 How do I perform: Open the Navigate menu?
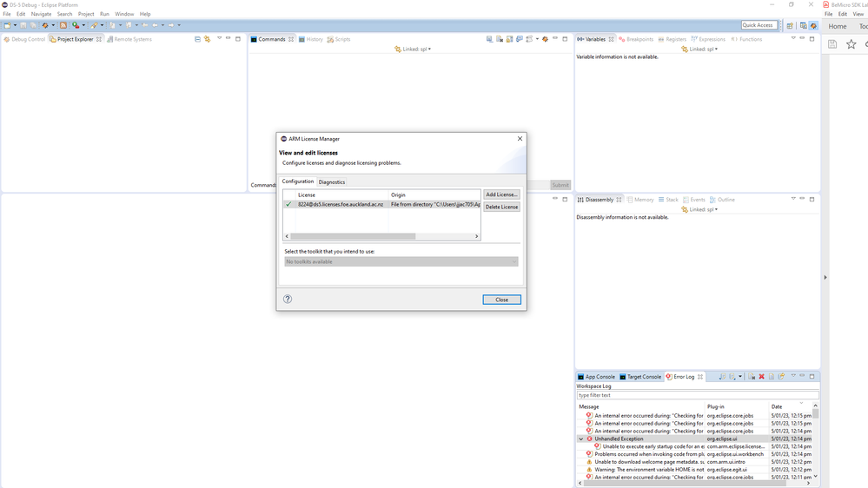tap(41, 14)
